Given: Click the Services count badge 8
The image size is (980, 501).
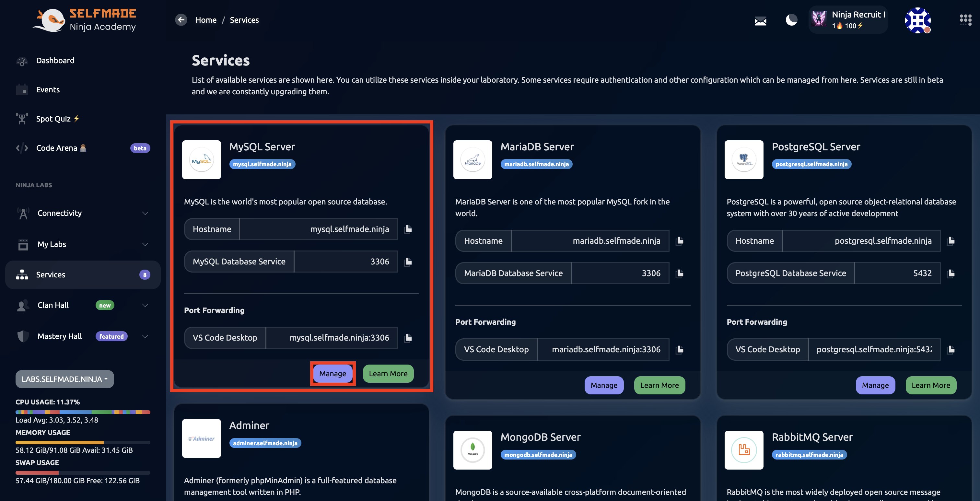Looking at the screenshot, I should pyautogui.click(x=145, y=275).
